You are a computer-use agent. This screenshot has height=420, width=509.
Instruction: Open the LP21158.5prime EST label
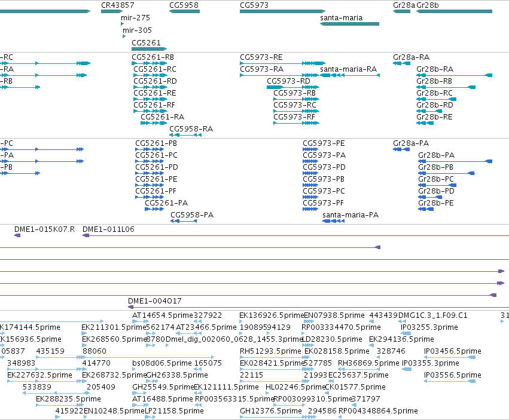174,411
